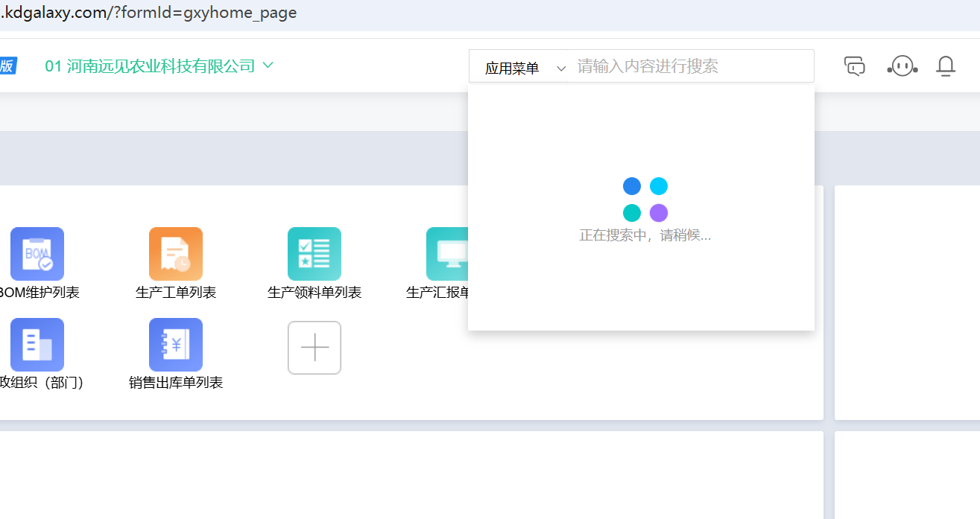Image resolution: width=980 pixels, height=519 pixels.
Task: Click the 销售出库单列表 text label
Action: click(x=175, y=383)
